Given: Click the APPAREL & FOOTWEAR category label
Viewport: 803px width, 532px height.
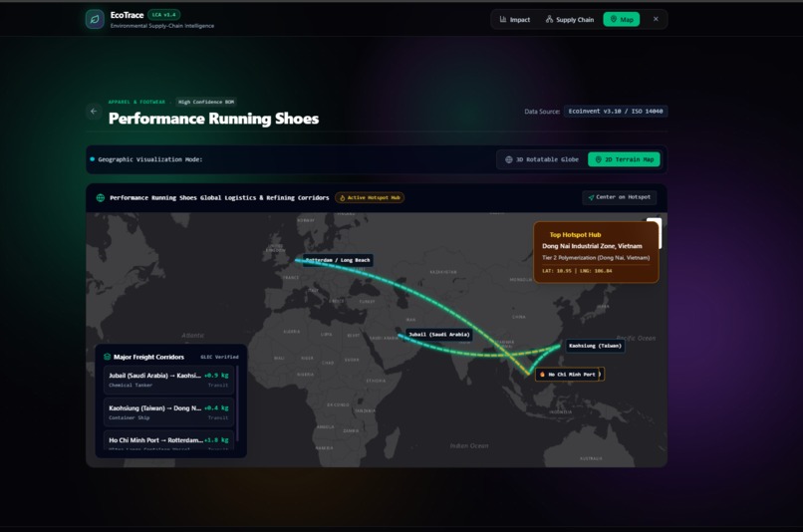Looking at the screenshot, I should (136, 102).
